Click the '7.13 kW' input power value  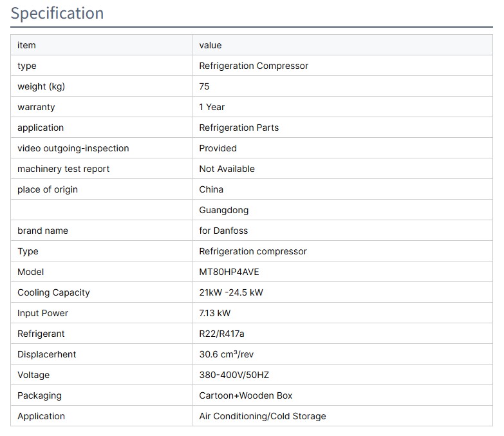pyautogui.click(x=215, y=313)
